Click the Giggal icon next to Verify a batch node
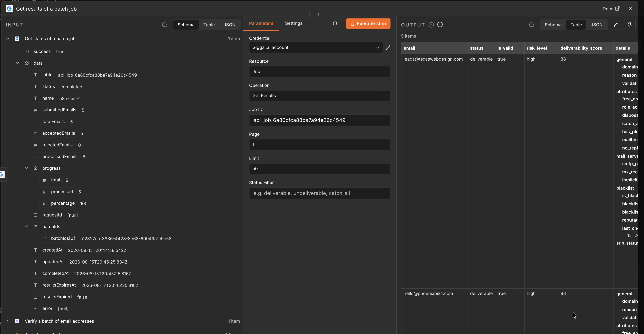644x334 pixels. [17, 321]
